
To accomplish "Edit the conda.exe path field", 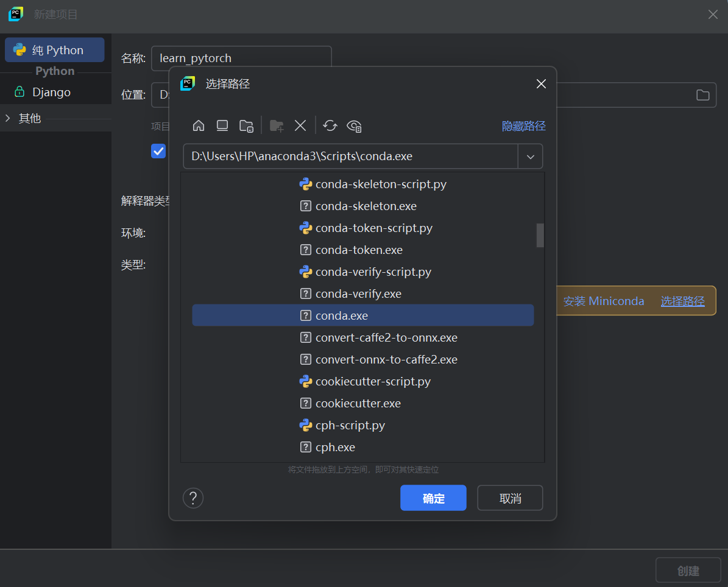I will pyautogui.click(x=350, y=156).
